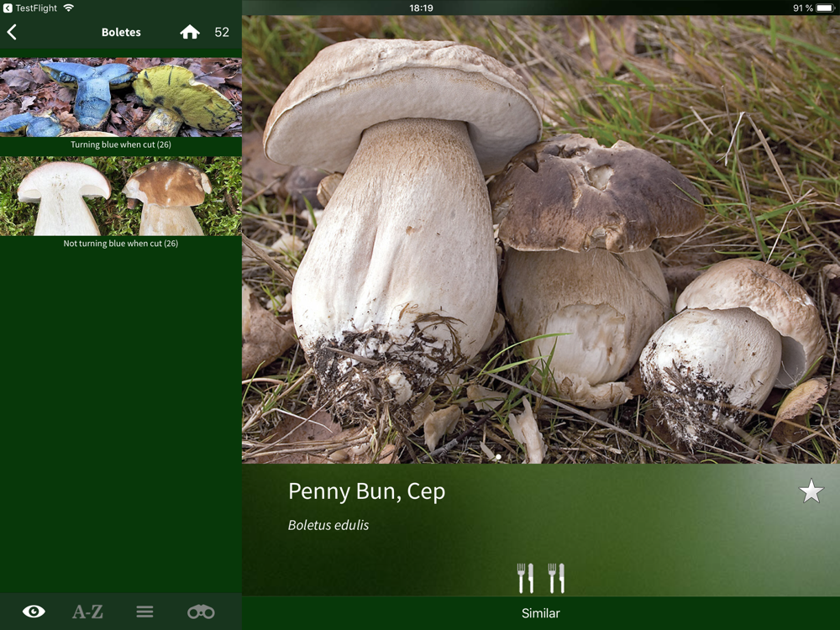Select the 'Not turning blue when cut' thumbnail

(x=120, y=196)
